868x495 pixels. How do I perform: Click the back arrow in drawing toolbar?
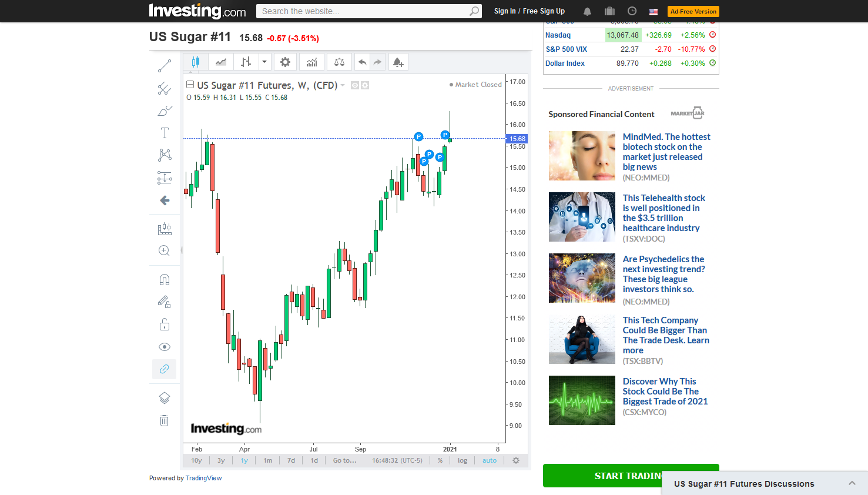pyautogui.click(x=165, y=200)
